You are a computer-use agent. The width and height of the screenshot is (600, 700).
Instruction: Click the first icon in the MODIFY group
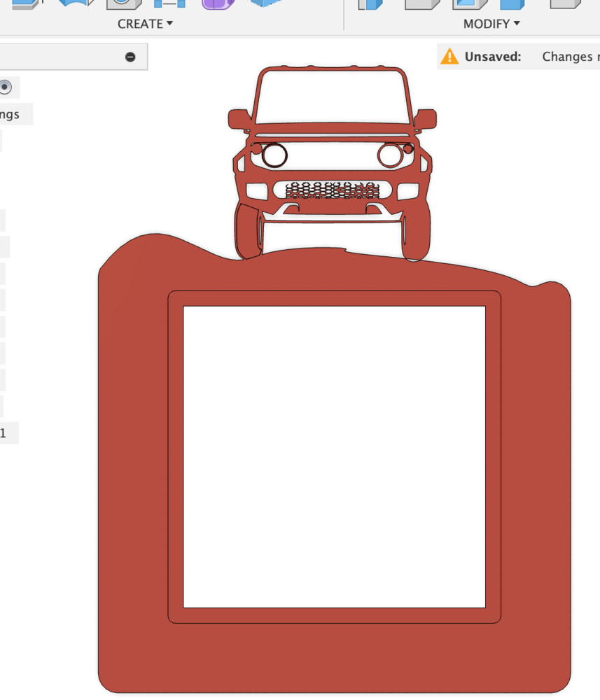pyautogui.click(x=371, y=3)
